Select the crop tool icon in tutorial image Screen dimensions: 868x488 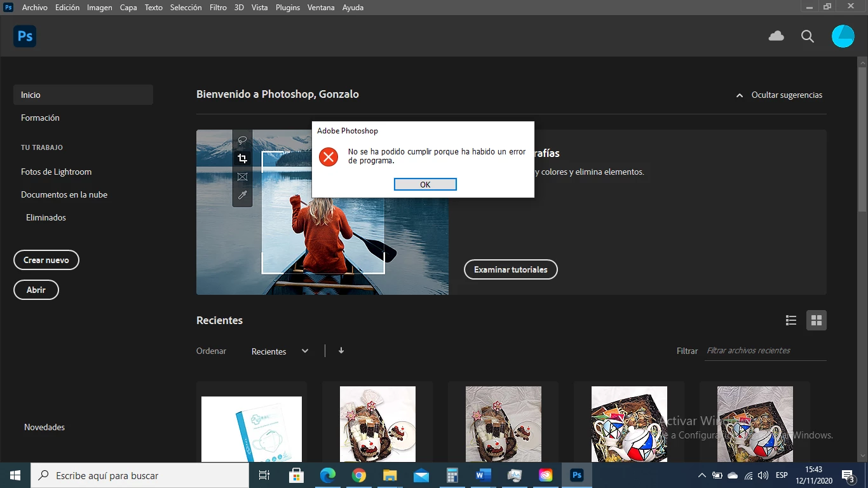pos(242,158)
